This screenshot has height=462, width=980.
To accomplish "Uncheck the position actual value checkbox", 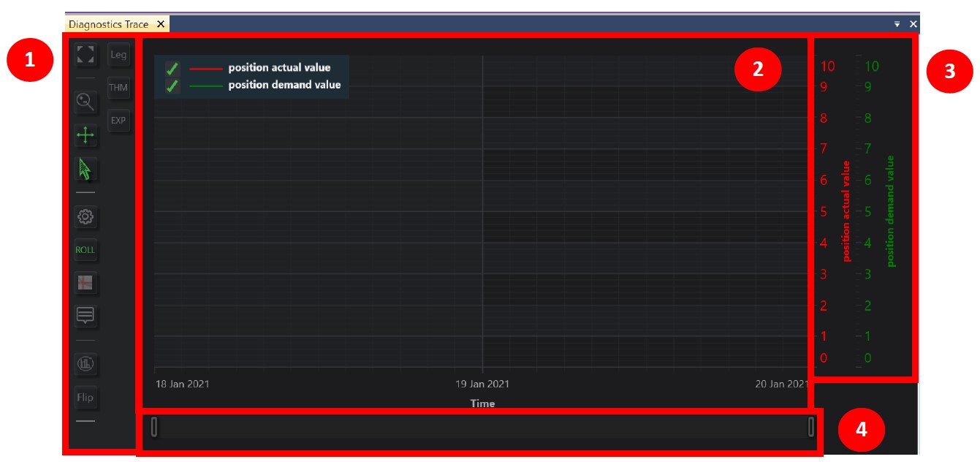I will tap(172, 69).
